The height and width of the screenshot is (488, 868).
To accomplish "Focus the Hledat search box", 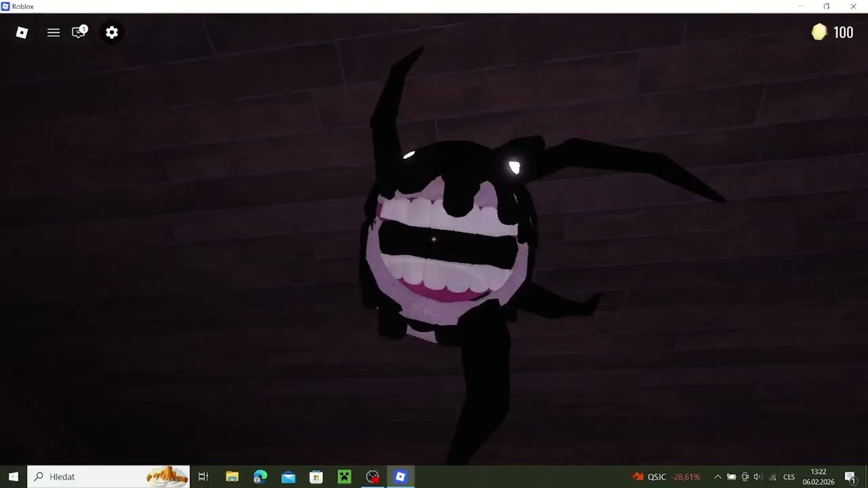I will (x=108, y=476).
